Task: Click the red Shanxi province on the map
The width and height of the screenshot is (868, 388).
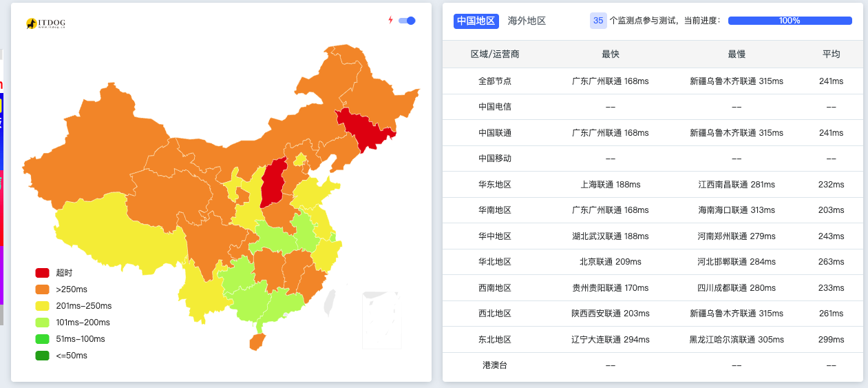Action: [x=274, y=183]
